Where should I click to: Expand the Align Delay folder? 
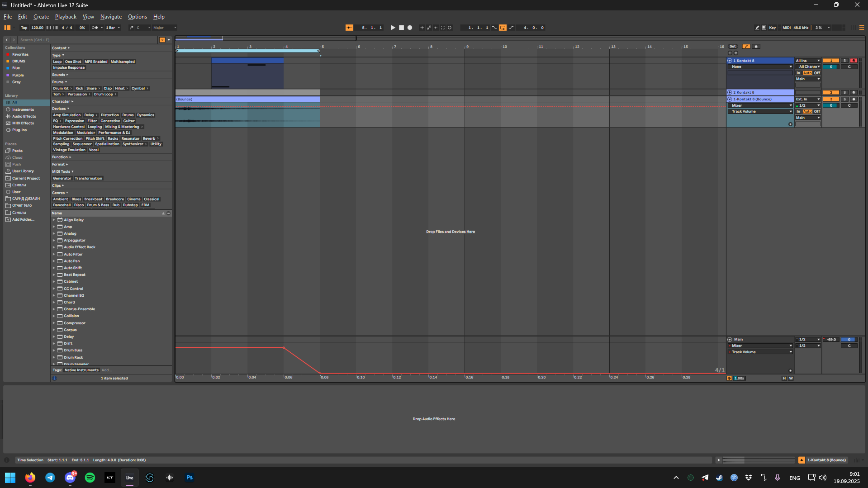54,220
